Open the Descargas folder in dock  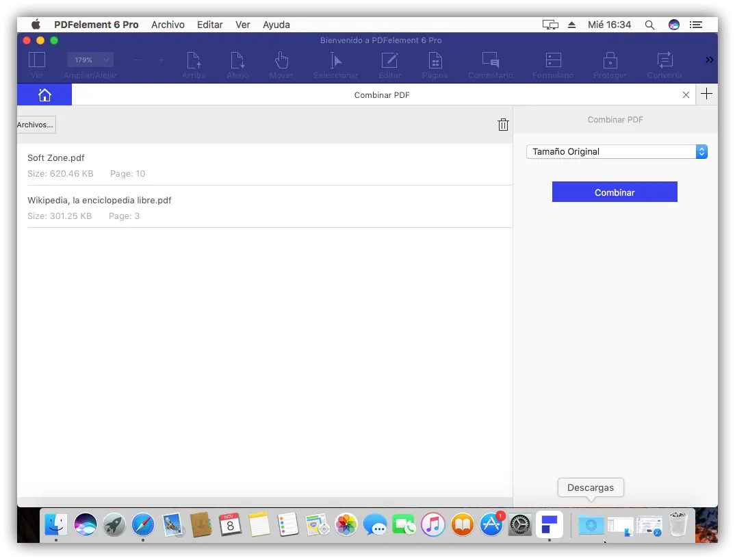pyautogui.click(x=591, y=525)
